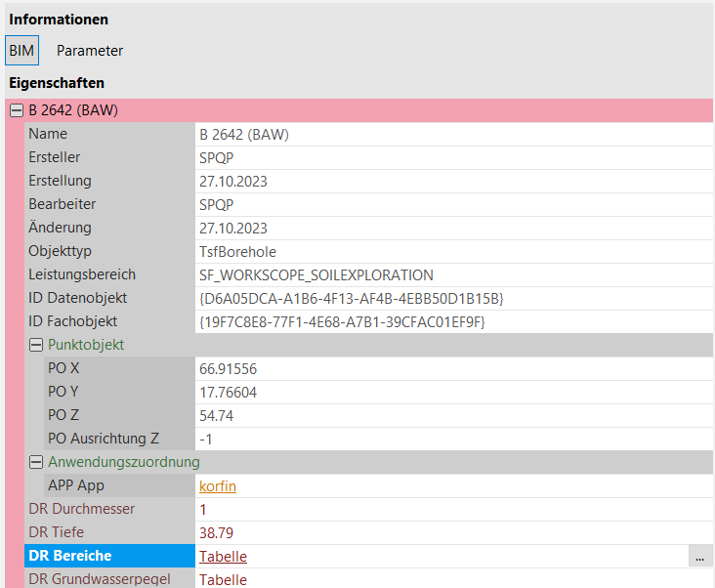Click the DR Durchmesser value field

click(x=453, y=509)
